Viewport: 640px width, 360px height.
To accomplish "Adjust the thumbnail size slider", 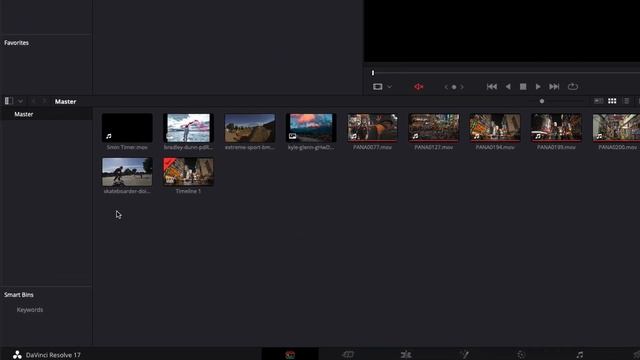I will click(x=542, y=101).
